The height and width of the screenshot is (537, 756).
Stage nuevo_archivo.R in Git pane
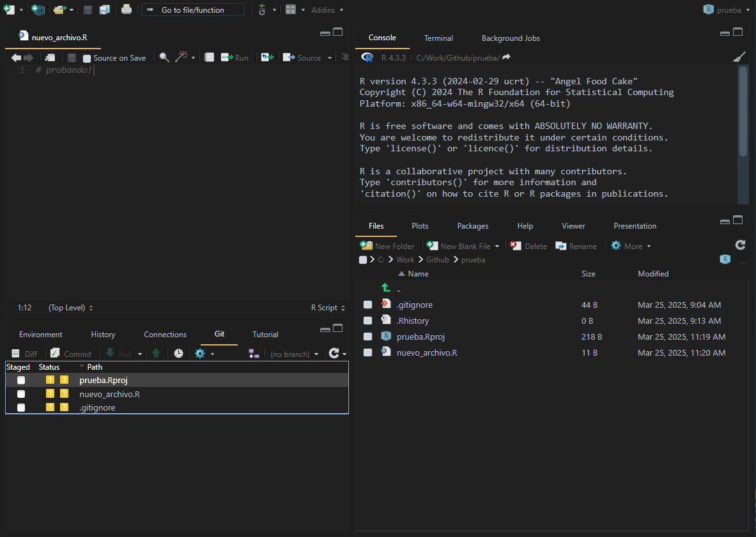pyautogui.click(x=20, y=394)
